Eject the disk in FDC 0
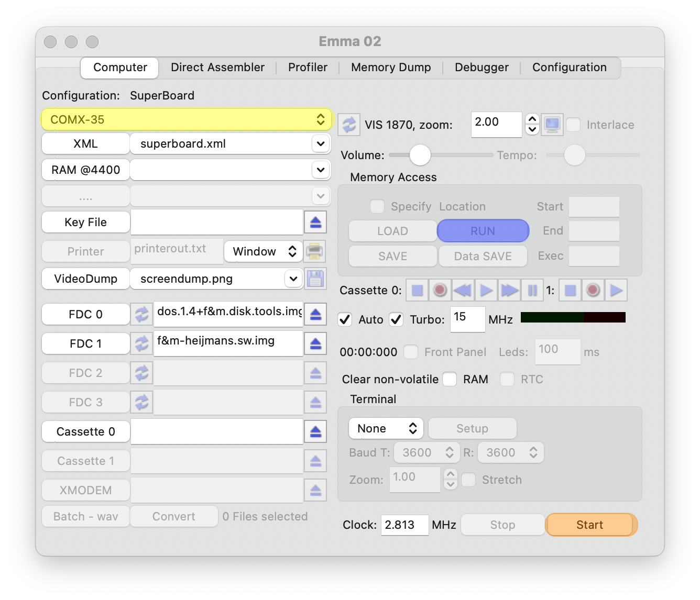 tap(315, 314)
